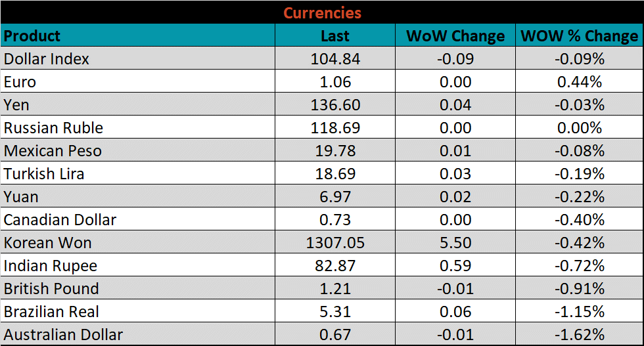Click the Euro last value 1.06
The width and height of the screenshot is (644, 346).
pos(335,82)
